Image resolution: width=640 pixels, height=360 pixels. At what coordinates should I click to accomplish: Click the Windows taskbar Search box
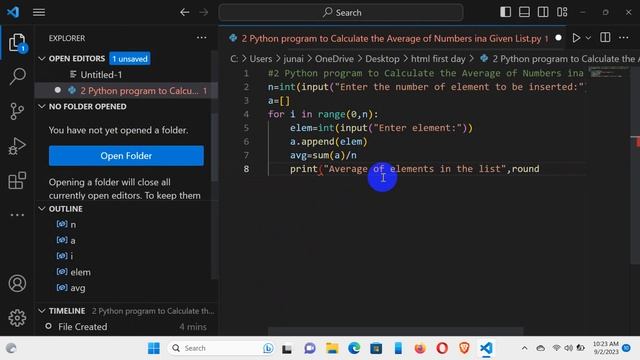pos(221,348)
